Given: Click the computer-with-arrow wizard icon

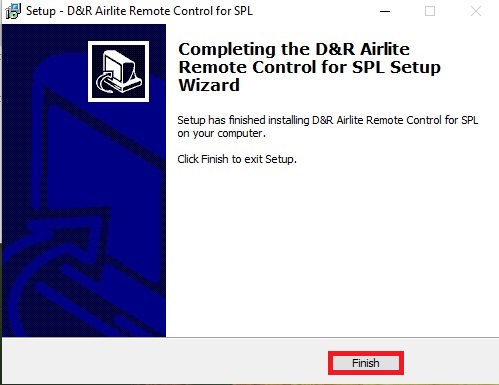Looking at the screenshot, I should (118, 71).
